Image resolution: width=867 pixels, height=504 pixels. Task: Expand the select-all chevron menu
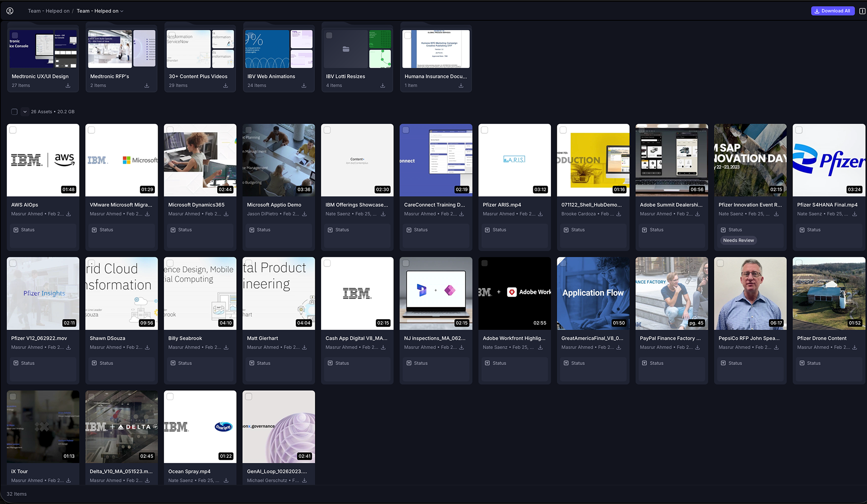[25, 112]
